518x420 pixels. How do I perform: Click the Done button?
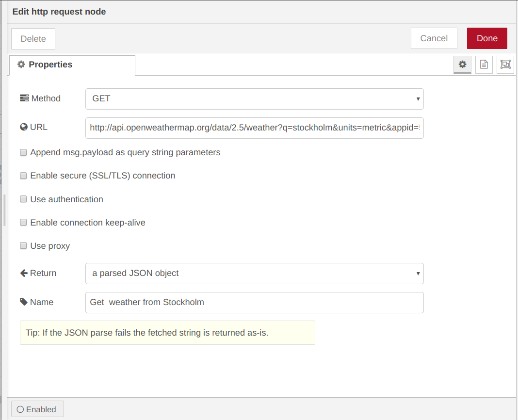click(x=487, y=38)
